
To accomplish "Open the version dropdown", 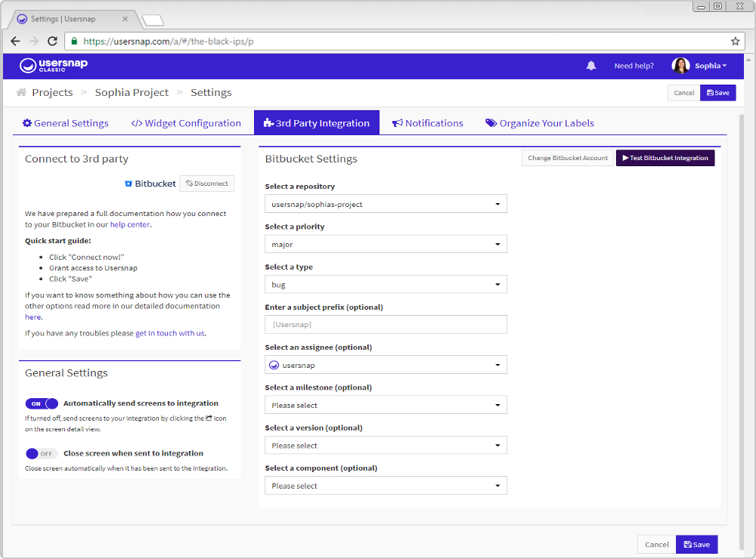I will coord(386,445).
